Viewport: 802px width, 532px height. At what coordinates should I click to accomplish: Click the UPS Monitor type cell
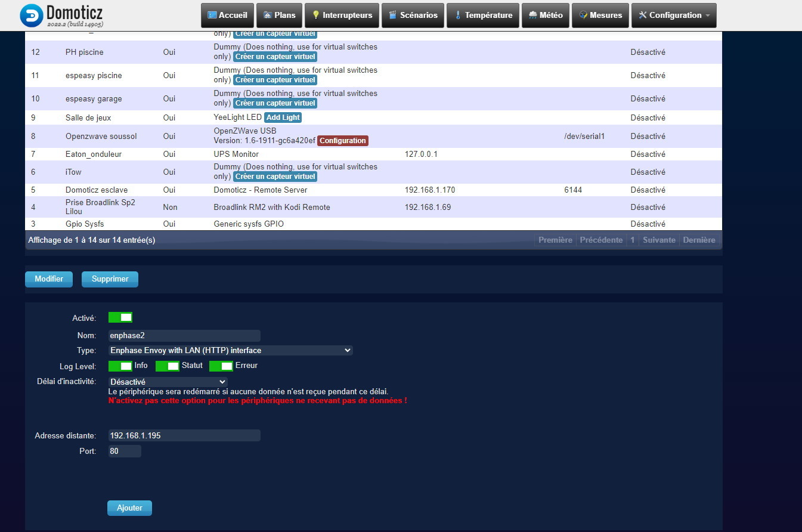click(x=236, y=154)
